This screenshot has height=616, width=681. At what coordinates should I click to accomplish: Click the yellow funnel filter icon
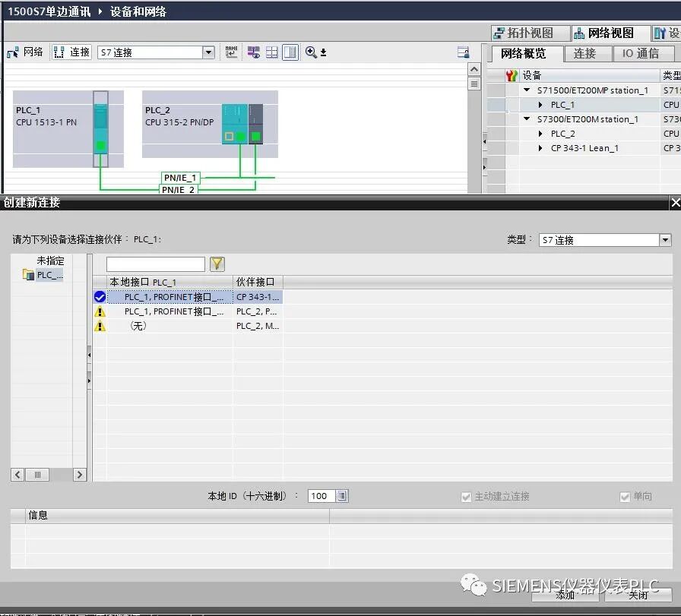pos(217,264)
